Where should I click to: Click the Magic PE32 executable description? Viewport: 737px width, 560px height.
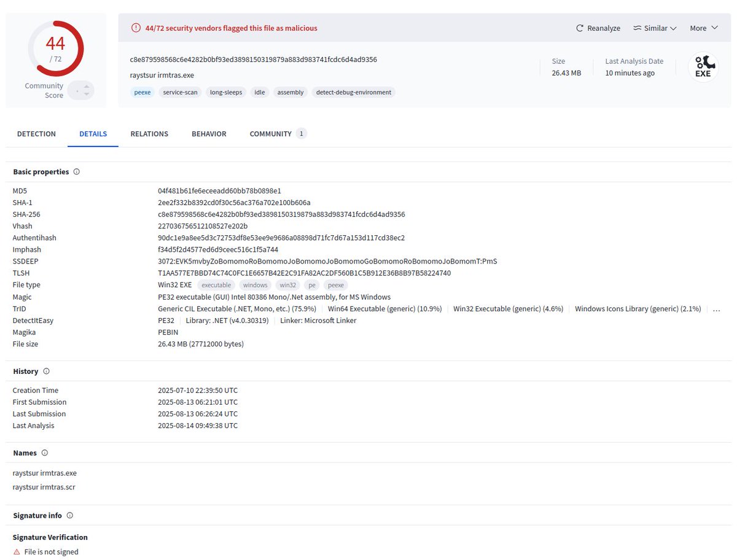pyautogui.click(x=274, y=297)
